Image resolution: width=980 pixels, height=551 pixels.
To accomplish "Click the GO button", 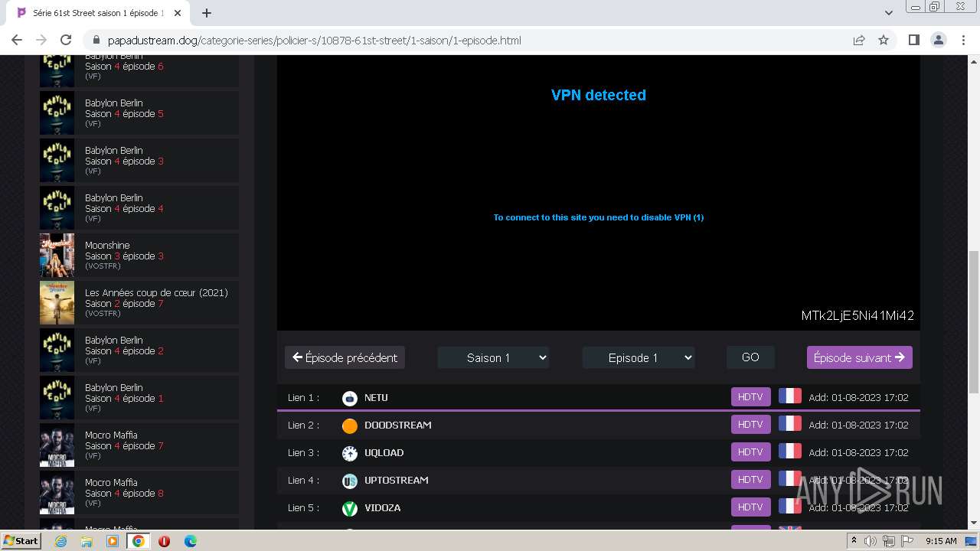I will (750, 357).
